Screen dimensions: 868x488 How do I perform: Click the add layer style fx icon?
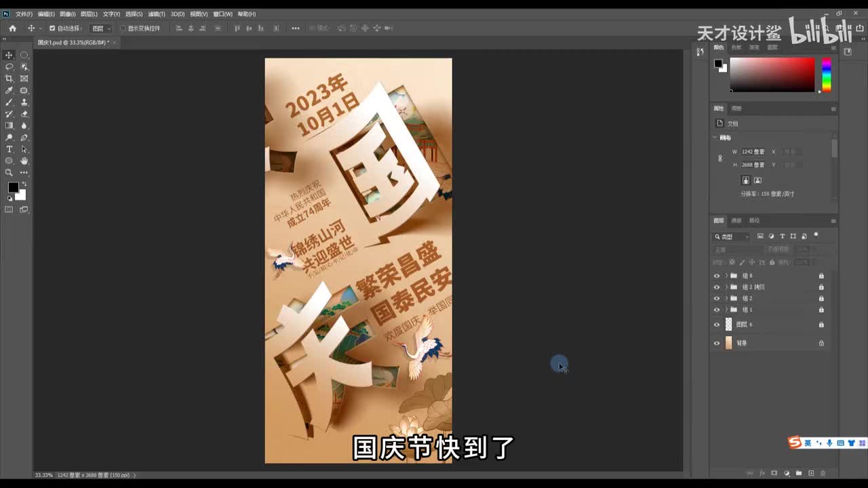pos(762,473)
